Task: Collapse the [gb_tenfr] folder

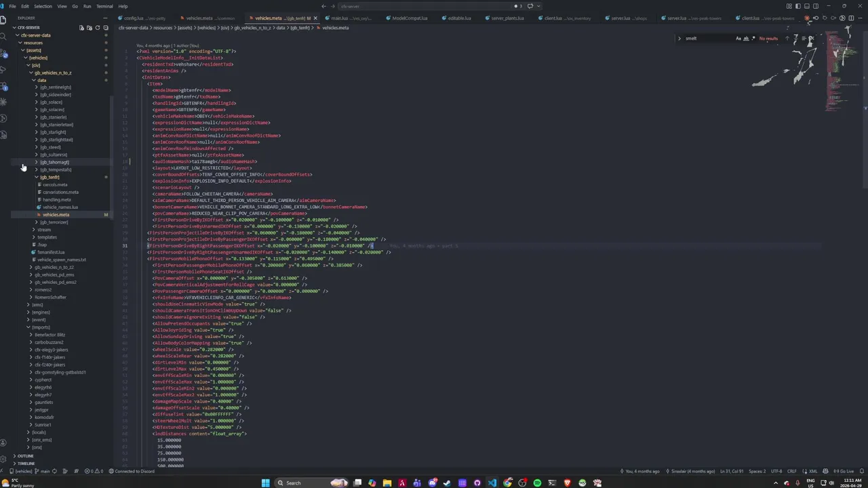Action: tap(50, 177)
